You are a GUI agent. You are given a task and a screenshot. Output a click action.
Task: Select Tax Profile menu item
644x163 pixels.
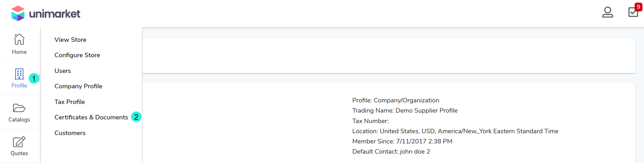70,102
